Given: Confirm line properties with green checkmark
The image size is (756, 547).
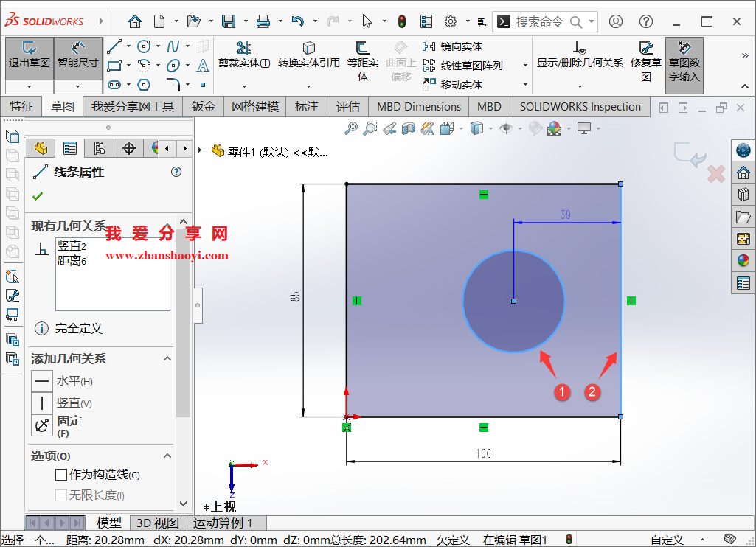Looking at the screenshot, I should (x=38, y=195).
